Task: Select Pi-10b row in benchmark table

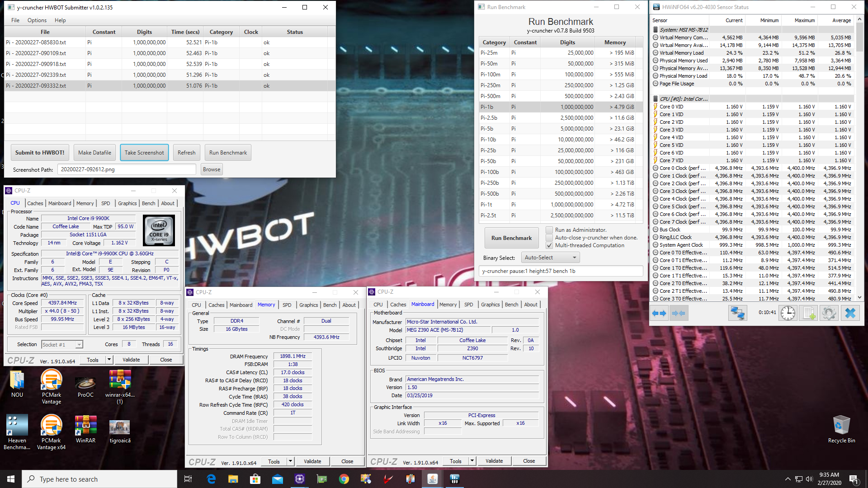Action: pos(561,140)
